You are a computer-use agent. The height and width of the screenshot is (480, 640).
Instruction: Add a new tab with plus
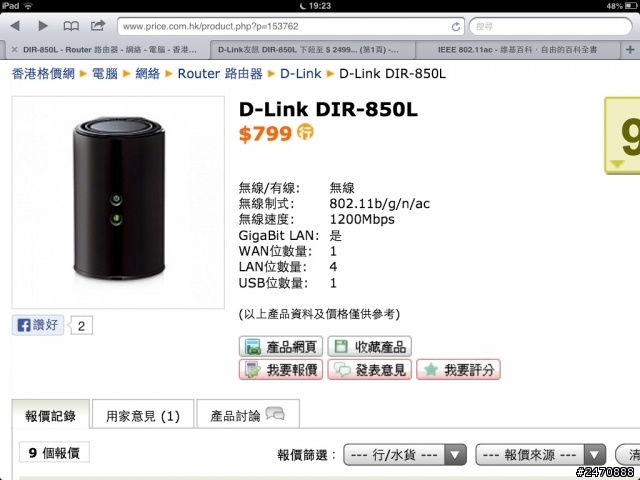(630, 50)
